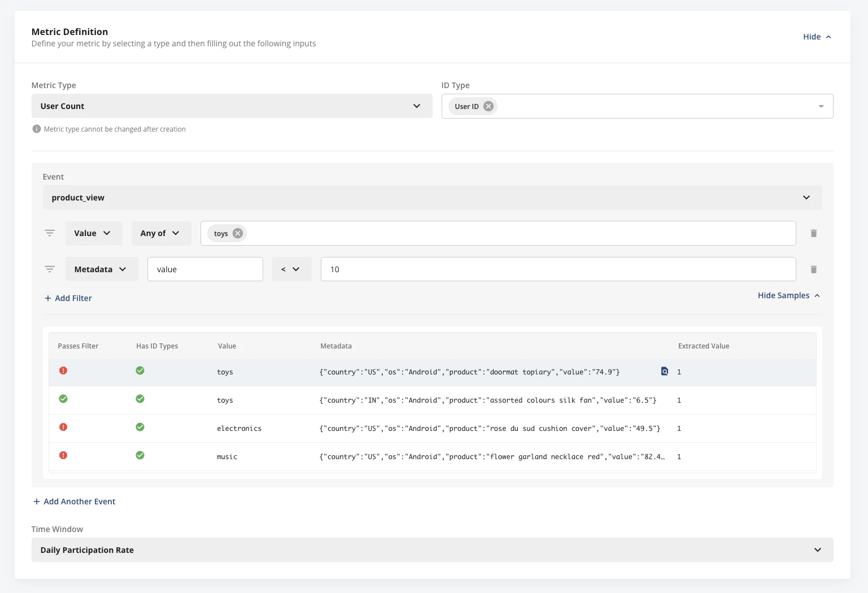
Task: Click metadata JSON for rose du sud cushion
Action: [490, 429]
